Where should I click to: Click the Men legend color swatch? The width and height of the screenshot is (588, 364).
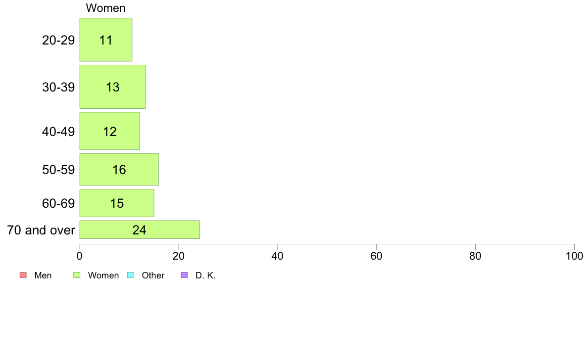point(23,275)
